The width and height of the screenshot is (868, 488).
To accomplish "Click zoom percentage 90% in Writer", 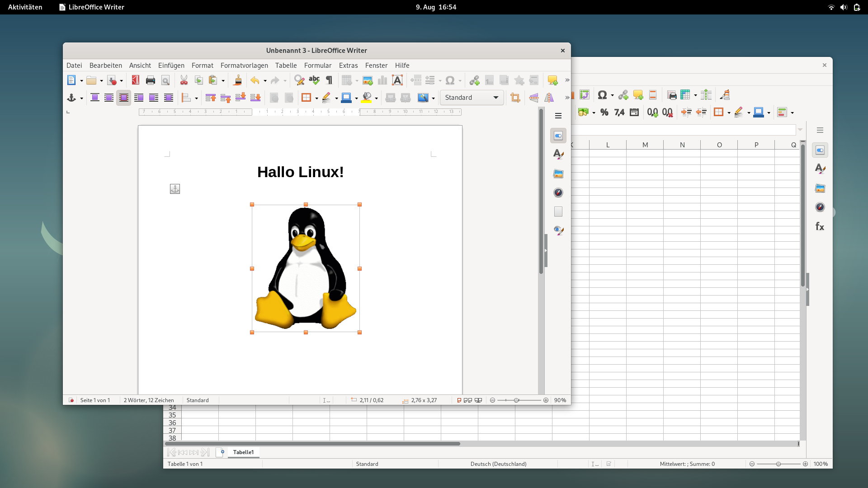I will click(x=560, y=400).
